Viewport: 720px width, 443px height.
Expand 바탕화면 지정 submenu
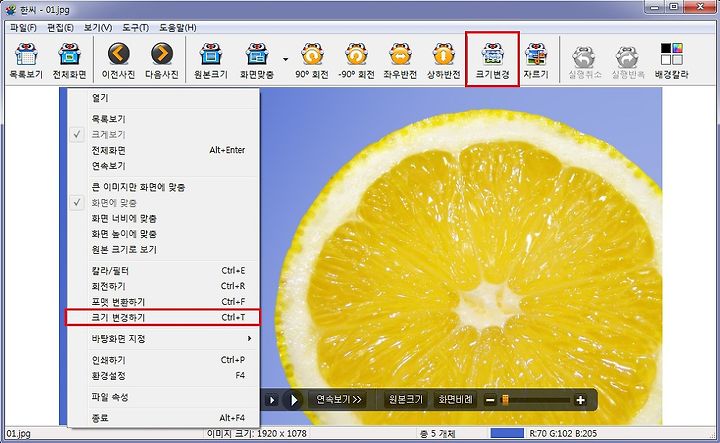click(x=163, y=339)
